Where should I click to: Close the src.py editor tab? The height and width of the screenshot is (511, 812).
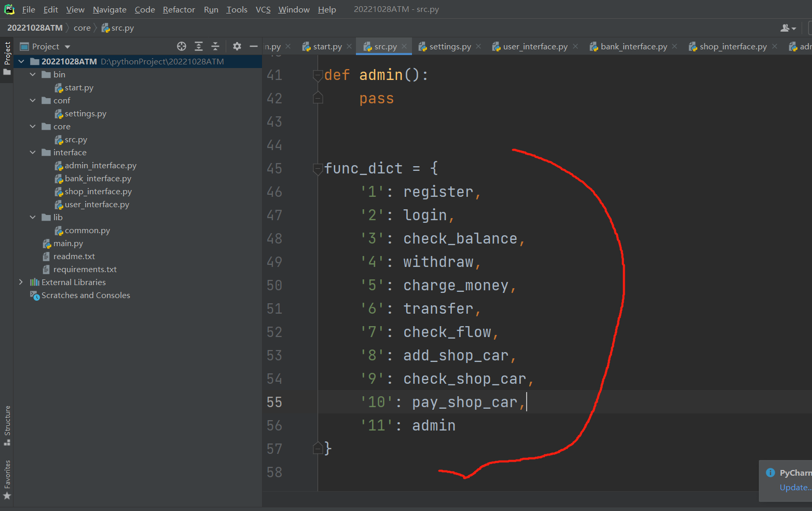click(x=404, y=46)
